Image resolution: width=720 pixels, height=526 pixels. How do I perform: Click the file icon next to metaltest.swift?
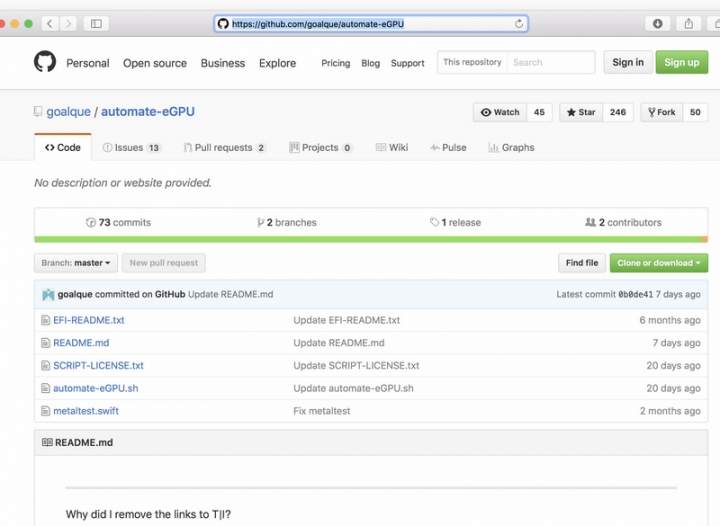(45, 411)
